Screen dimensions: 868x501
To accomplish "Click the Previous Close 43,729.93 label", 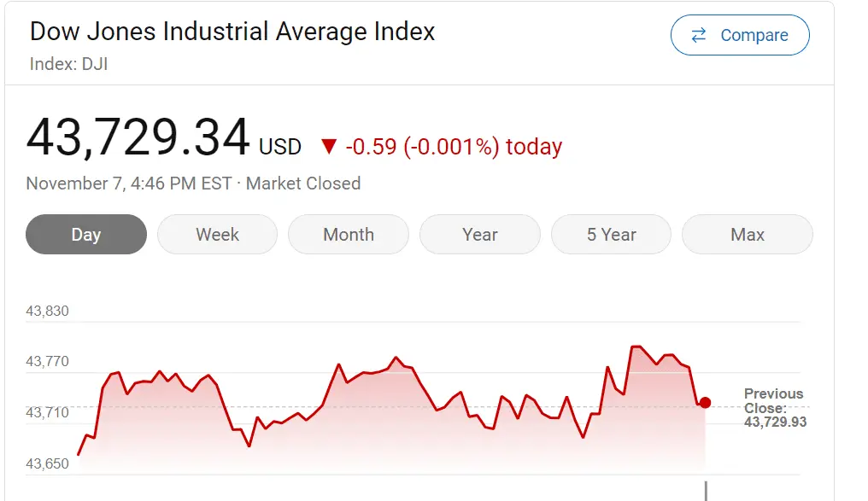I will pos(774,407).
